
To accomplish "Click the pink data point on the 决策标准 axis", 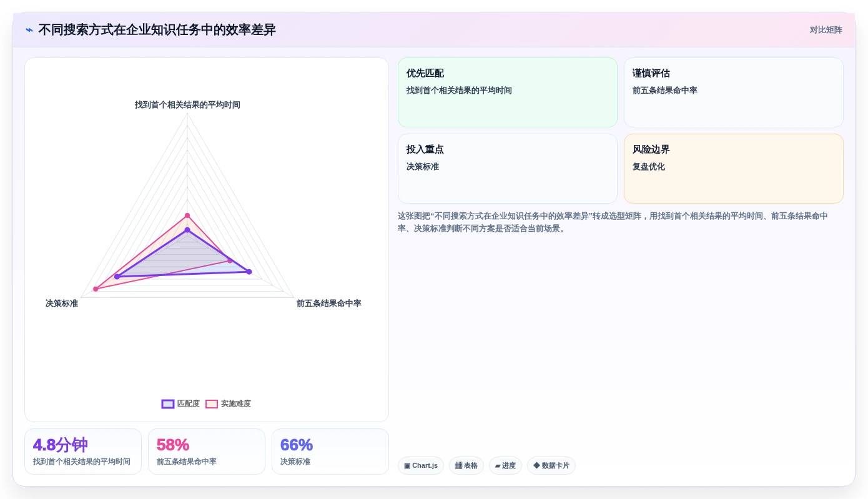I will click(96, 289).
